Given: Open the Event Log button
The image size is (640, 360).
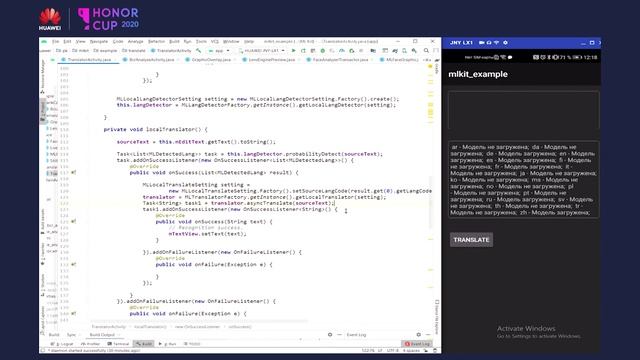Looking at the screenshot, I should pos(417,344).
